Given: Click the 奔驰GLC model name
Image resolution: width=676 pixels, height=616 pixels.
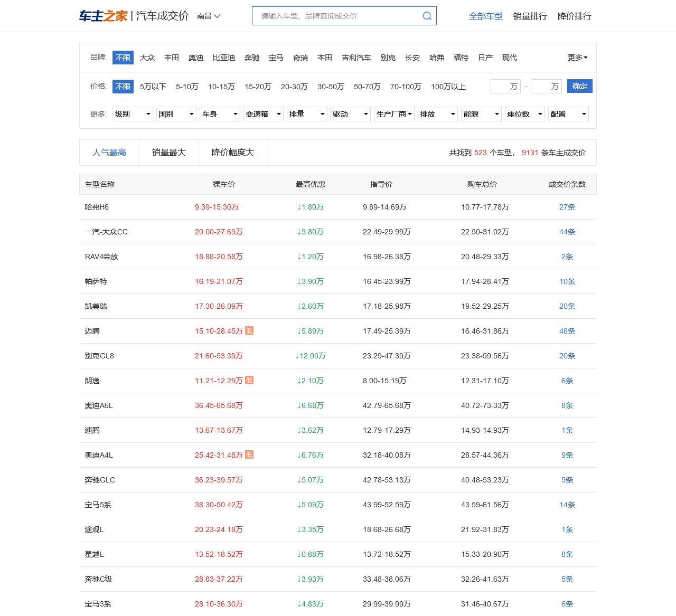Looking at the screenshot, I should [100, 480].
